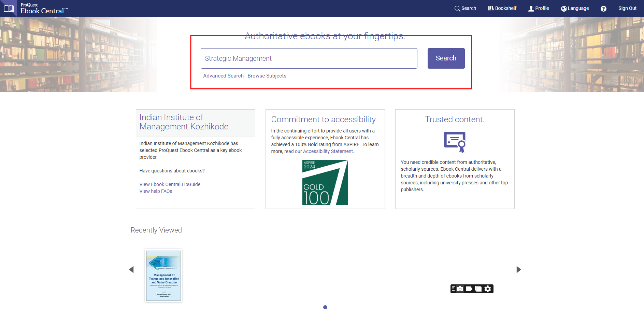Open the help question mark icon
Viewport: 644px width, 310px height.
603,9
